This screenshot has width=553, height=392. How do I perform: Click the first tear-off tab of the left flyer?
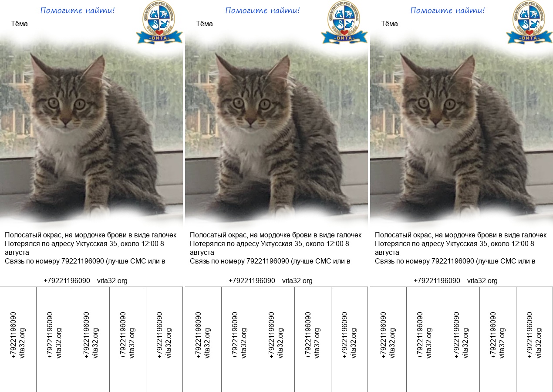(x=18, y=339)
